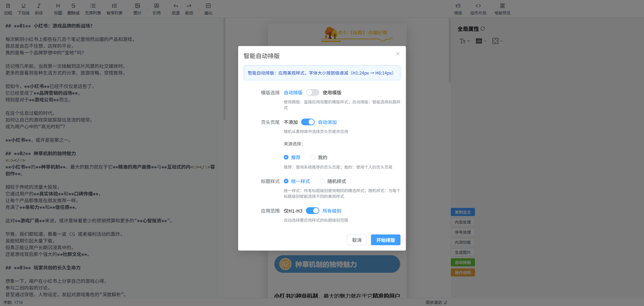Click the 序号处理 button
The height and width of the screenshot is (306, 644).
(x=463, y=232)
